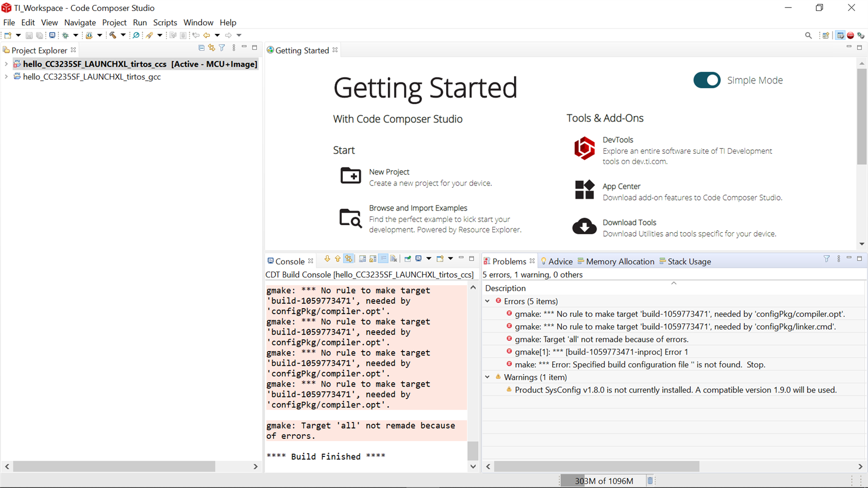Viewport: 868px width, 488px height.
Task: Switch to the Stack Usage tab
Action: (x=685, y=262)
